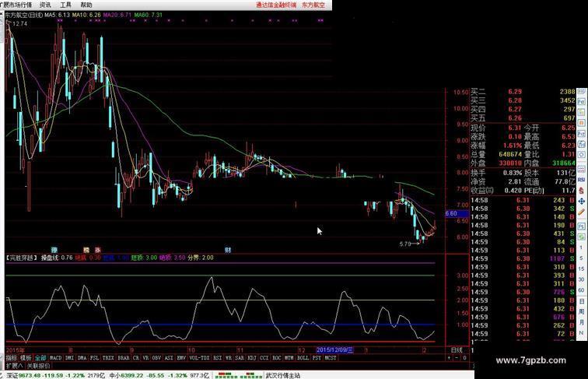Click the green S icon in sidebar
Viewport: 588px width, 379px height.
(581, 237)
